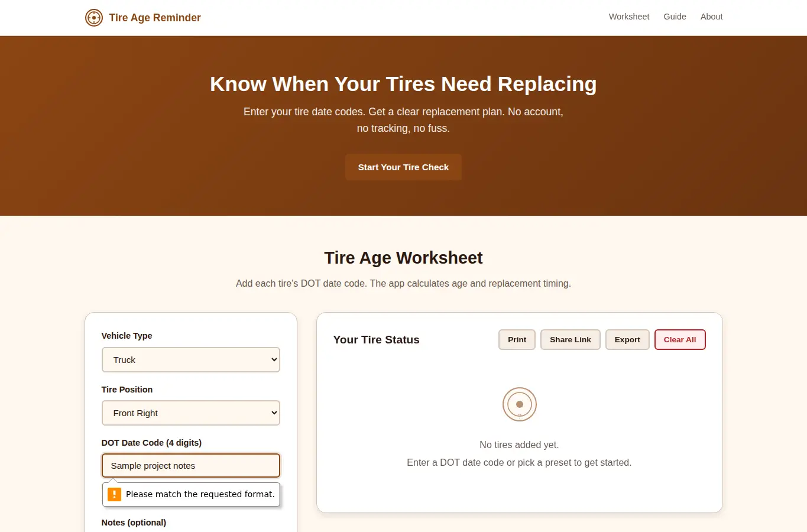Click the 'Tire Age Worksheet' heading
This screenshot has height=532, width=807.
tap(403, 258)
